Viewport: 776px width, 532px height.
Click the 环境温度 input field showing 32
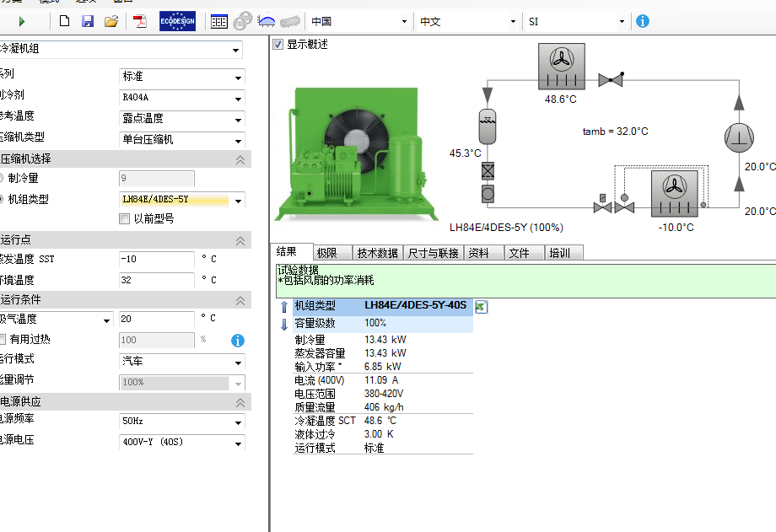(157, 281)
